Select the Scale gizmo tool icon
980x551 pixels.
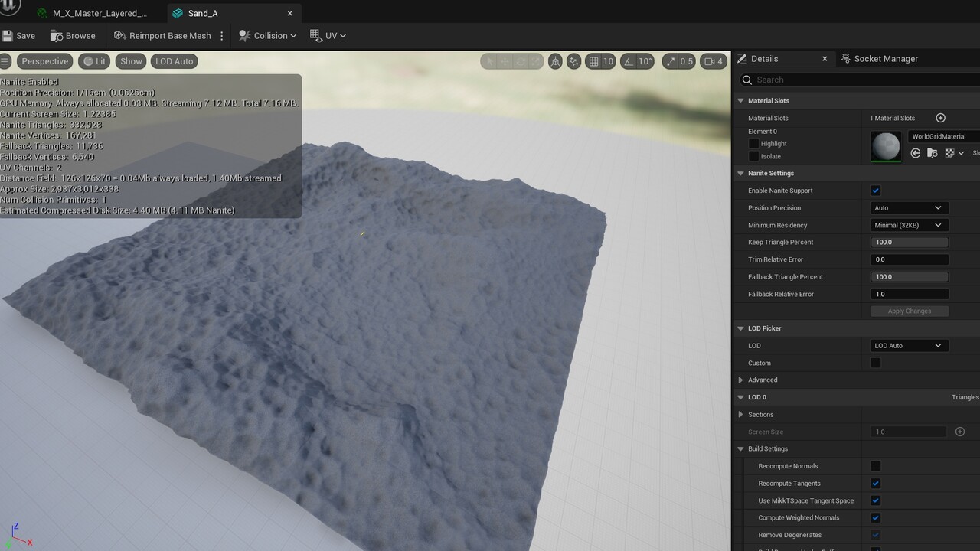pyautogui.click(x=537, y=61)
